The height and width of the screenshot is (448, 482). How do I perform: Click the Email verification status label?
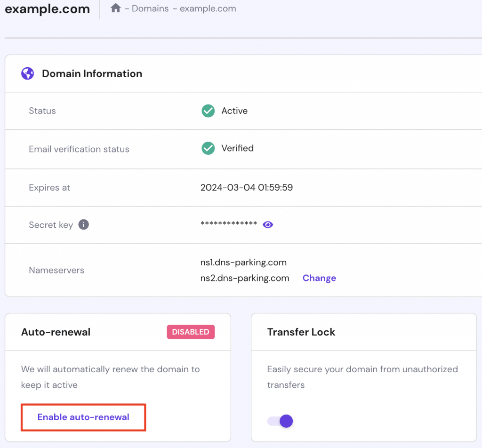[79, 149]
